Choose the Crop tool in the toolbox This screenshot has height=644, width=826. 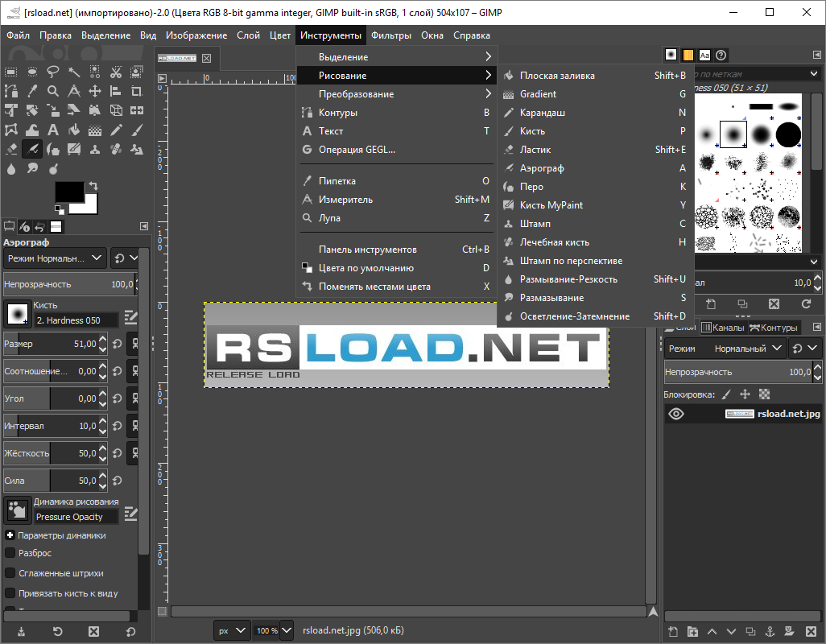(x=137, y=91)
